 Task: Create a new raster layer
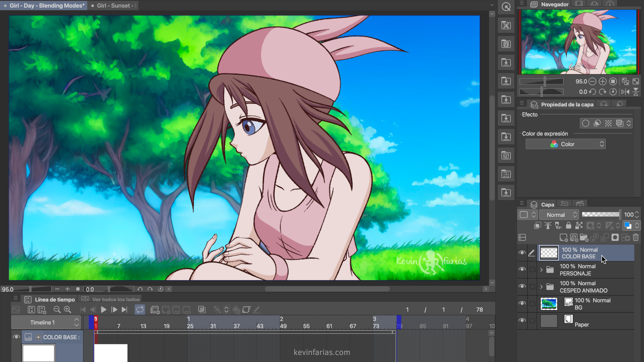click(563, 238)
